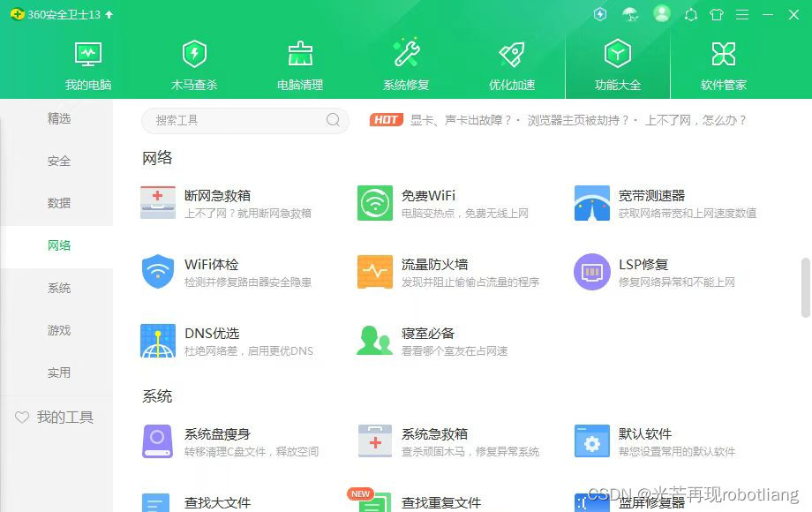The height and width of the screenshot is (512, 812).
Task: Click 上不了网，怎么办？ hot link
Action: (x=695, y=120)
